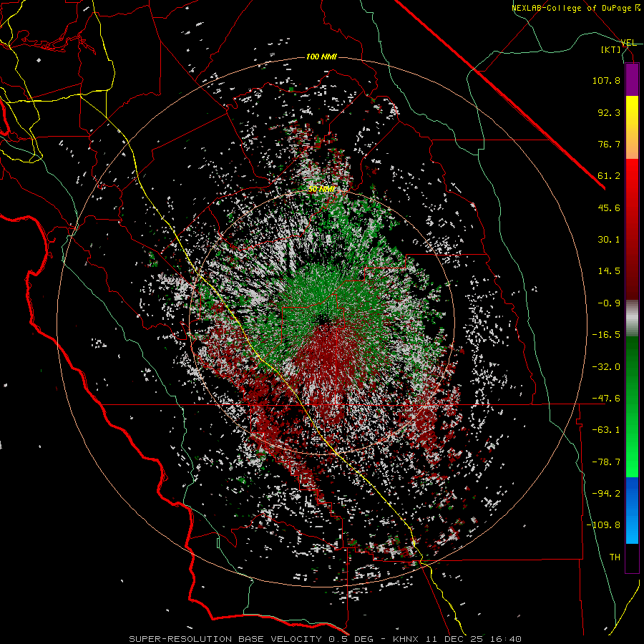Select the -16.5 legend value
This screenshot has height=644, width=644.
point(606,335)
